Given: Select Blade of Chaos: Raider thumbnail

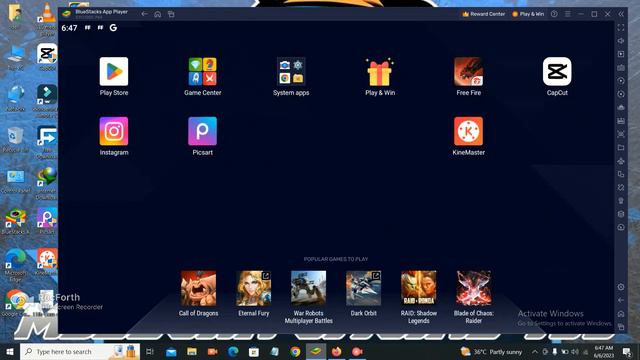Looking at the screenshot, I should click(474, 288).
